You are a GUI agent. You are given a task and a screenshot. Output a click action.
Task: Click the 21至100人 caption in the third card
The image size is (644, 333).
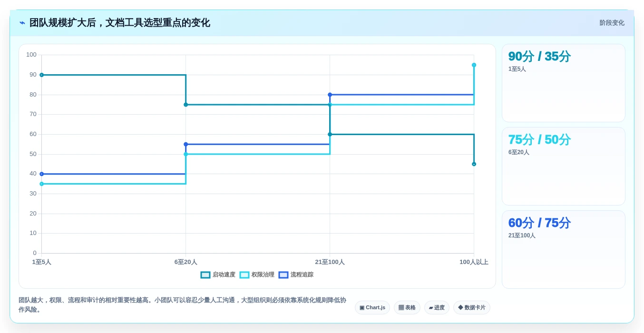coord(522,235)
